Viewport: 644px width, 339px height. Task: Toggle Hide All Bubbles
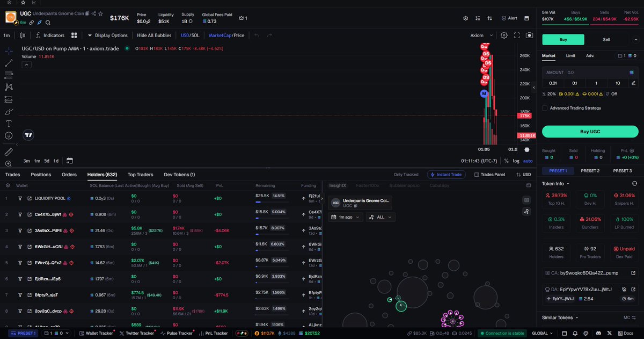(x=154, y=35)
